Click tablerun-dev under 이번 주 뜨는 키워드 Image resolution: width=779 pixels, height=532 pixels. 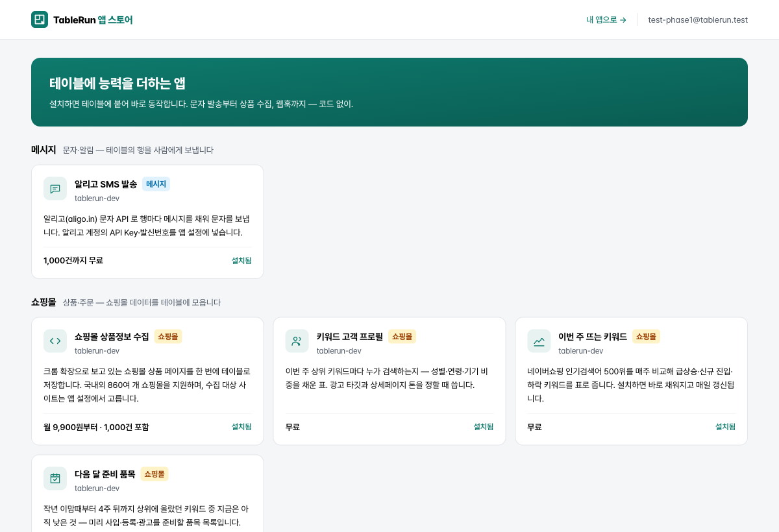point(580,351)
